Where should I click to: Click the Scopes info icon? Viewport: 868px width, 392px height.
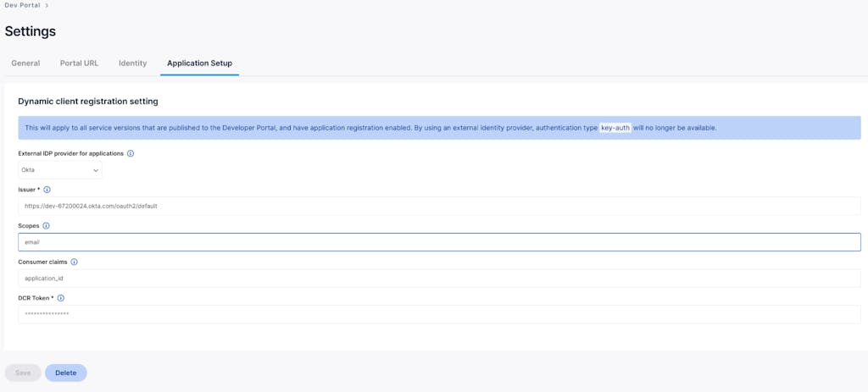46,226
